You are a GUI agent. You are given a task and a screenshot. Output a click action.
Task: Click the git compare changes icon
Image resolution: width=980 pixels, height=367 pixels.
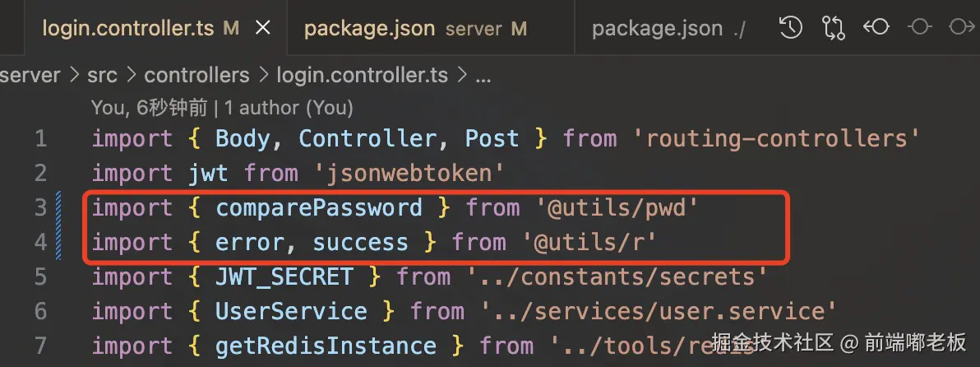pyautogui.click(x=834, y=27)
